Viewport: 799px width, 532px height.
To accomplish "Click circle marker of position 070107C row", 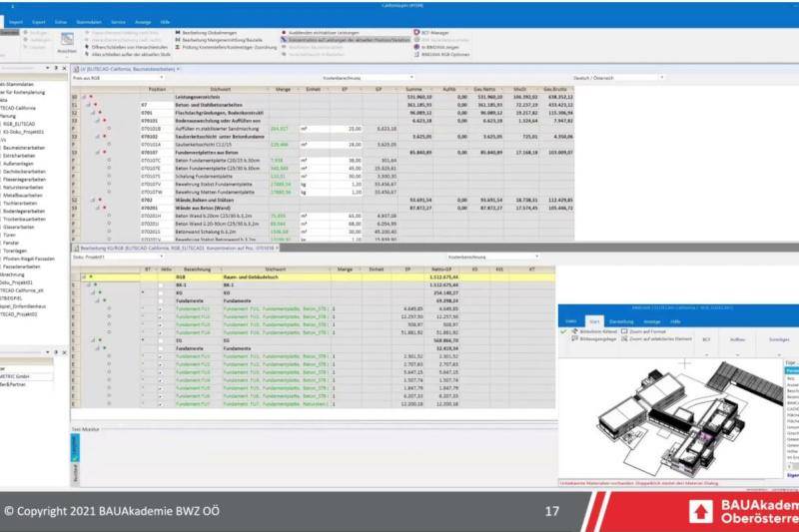I will pos(109,161).
